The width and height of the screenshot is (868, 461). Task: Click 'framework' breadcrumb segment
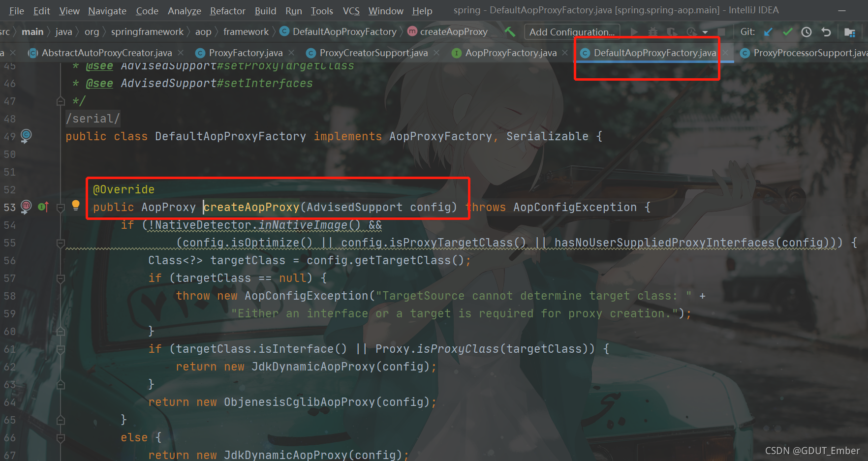(246, 32)
